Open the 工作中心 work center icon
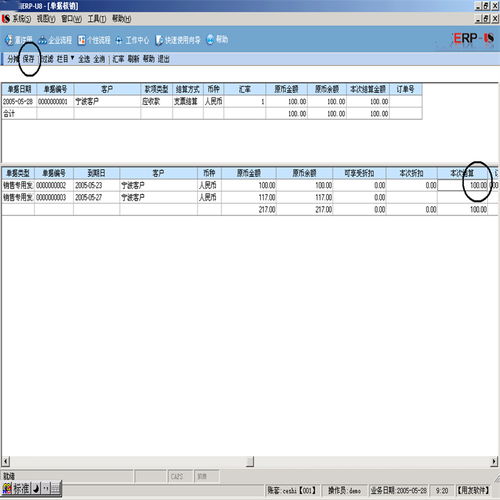 tap(119, 40)
